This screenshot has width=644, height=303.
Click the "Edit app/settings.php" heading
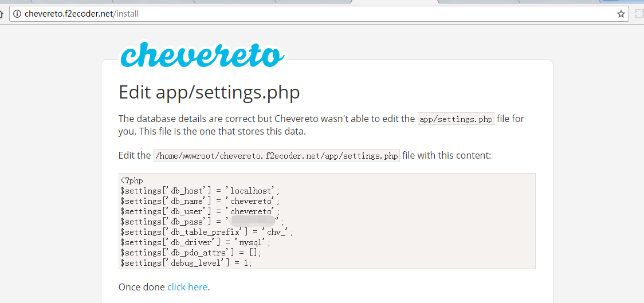(209, 92)
